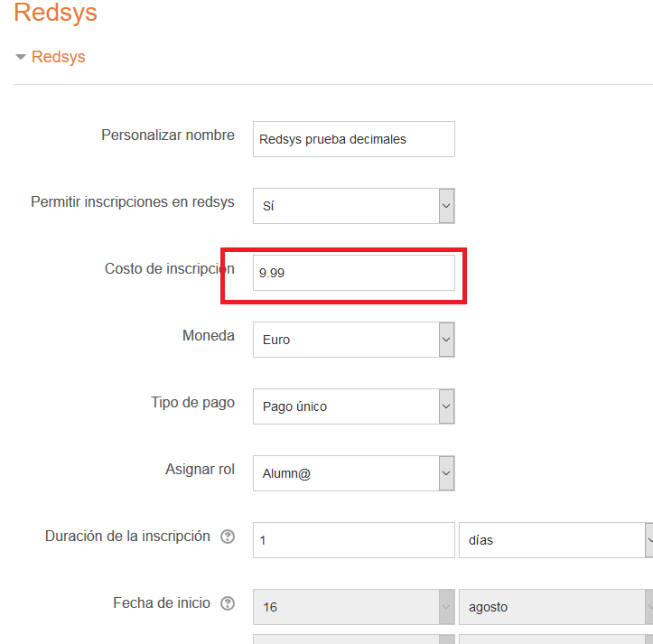653x644 pixels.
Task: Click the Personalizar nombre label
Action: tap(168, 135)
